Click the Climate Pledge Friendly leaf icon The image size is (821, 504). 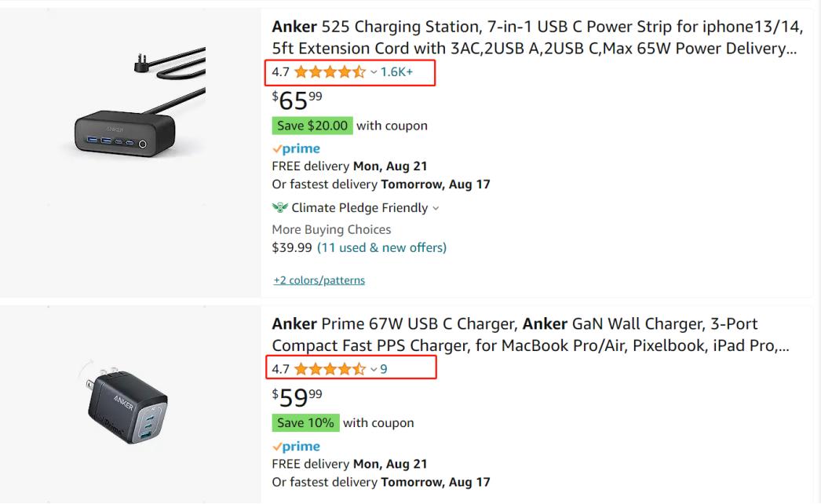[x=279, y=208]
